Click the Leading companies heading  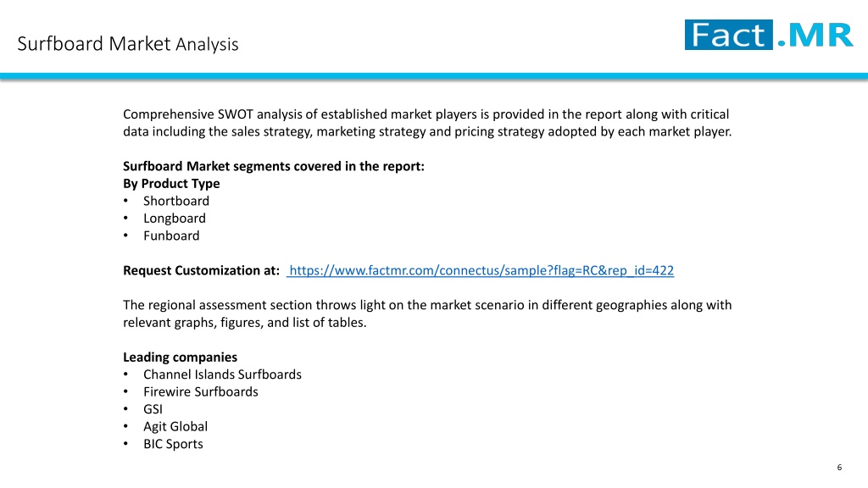(180, 358)
